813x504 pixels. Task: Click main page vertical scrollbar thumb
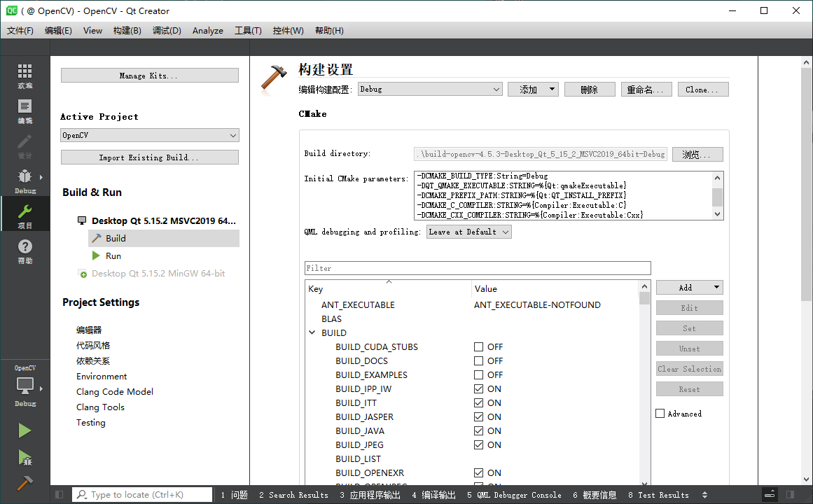click(806, 184)
